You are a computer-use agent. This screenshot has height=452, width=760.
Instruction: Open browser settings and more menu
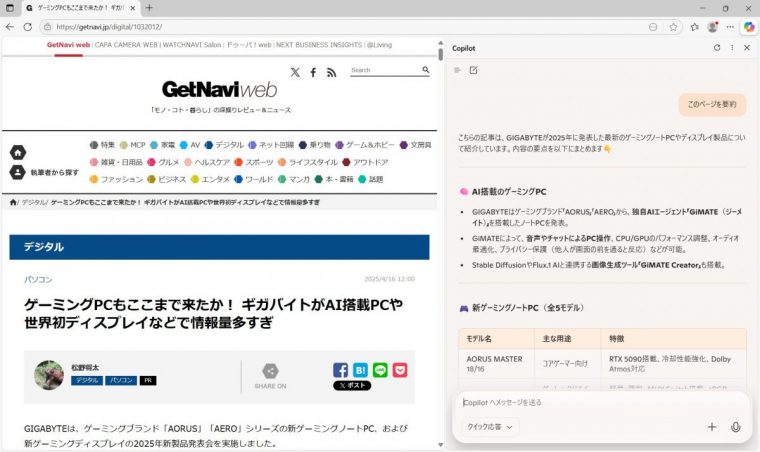click(730, 27)
